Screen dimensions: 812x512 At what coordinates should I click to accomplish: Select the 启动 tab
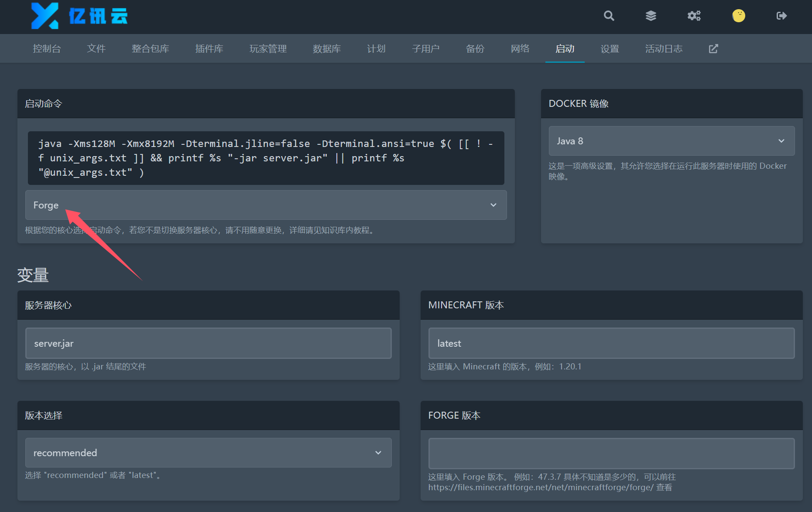point(565,49)
